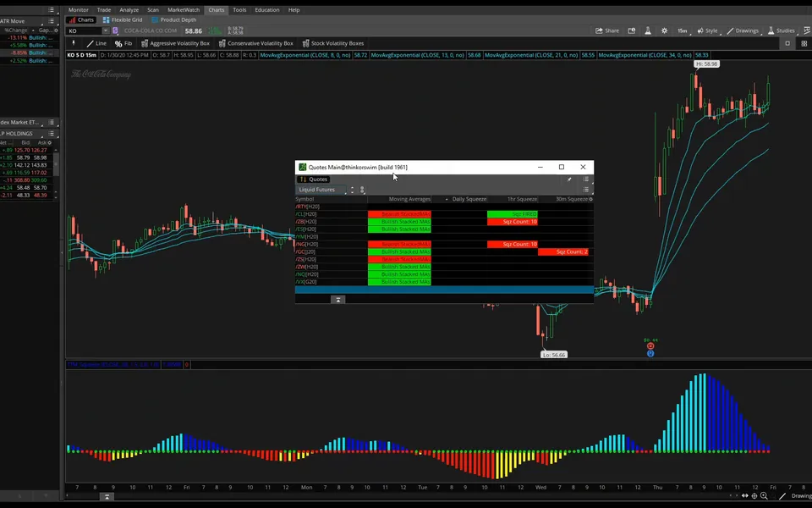Viewport: 812px width, 508px height.
Task: Collapse Quotes window bottom panel arrow
Action: (337, 300)
